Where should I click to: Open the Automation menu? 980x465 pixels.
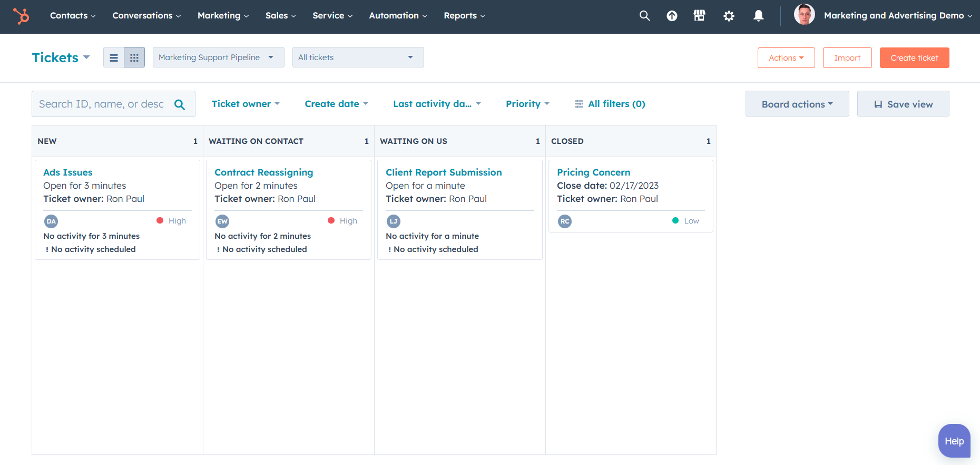tap(398, 16)
